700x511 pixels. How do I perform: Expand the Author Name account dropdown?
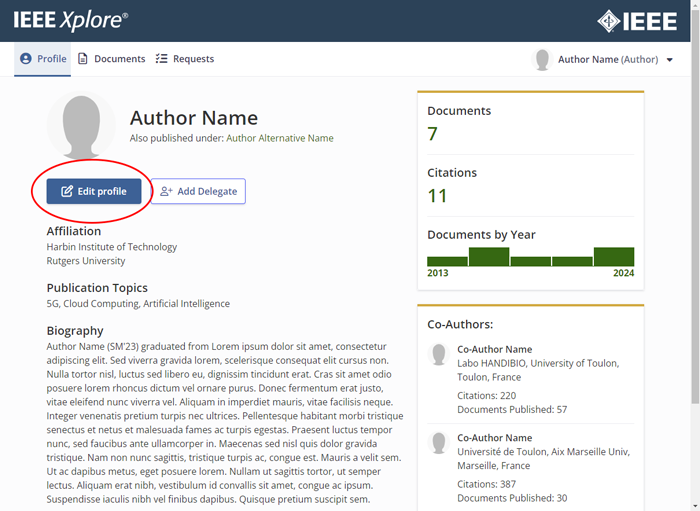pyautogui.click(x=669, y=60)
